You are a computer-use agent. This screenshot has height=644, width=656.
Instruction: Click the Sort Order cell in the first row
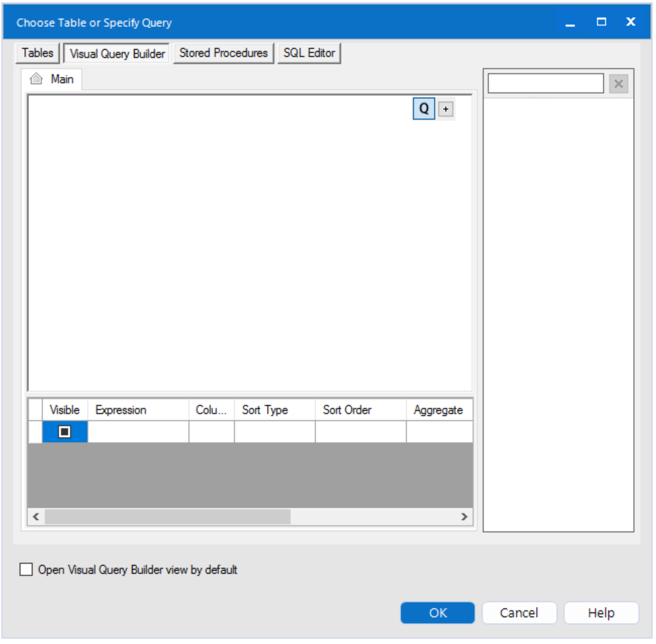359,432
